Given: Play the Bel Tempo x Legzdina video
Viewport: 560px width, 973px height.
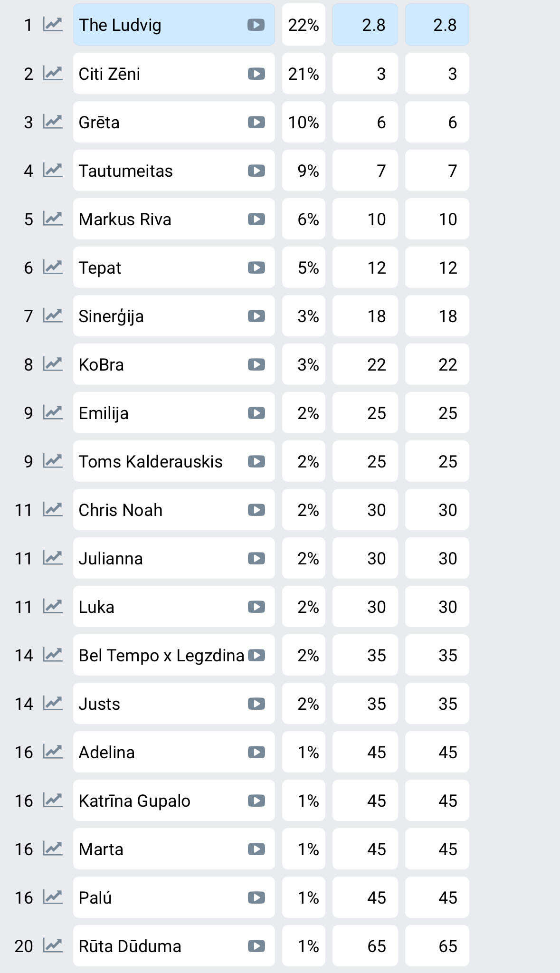Looking at the screenshot, I should click(256, 655).
